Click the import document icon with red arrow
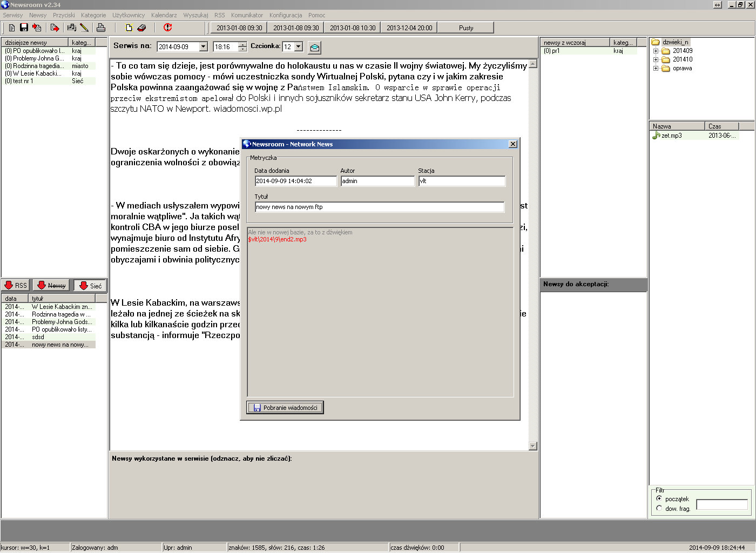The width and height of the screenshot is (756, 553). click(37, 28)
